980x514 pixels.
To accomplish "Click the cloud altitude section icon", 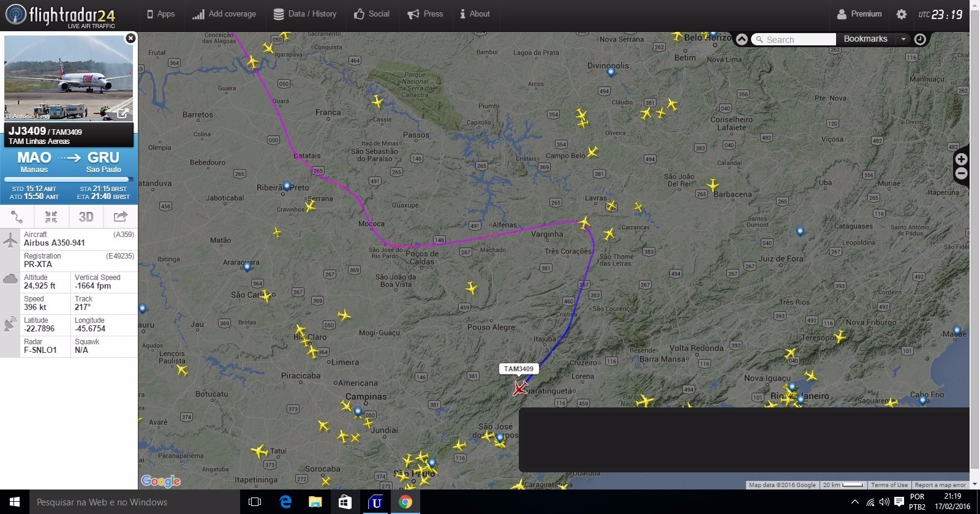I will click(x=10, y=279).
